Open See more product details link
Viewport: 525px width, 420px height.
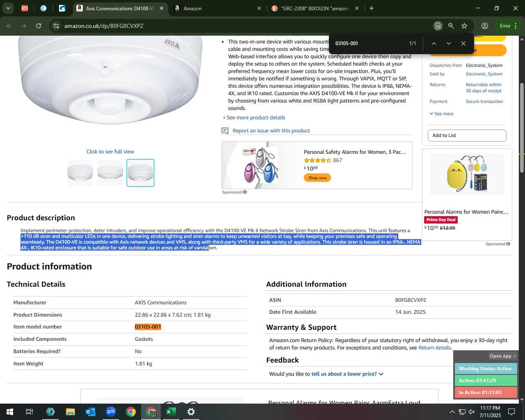click(x=256, y=118)
